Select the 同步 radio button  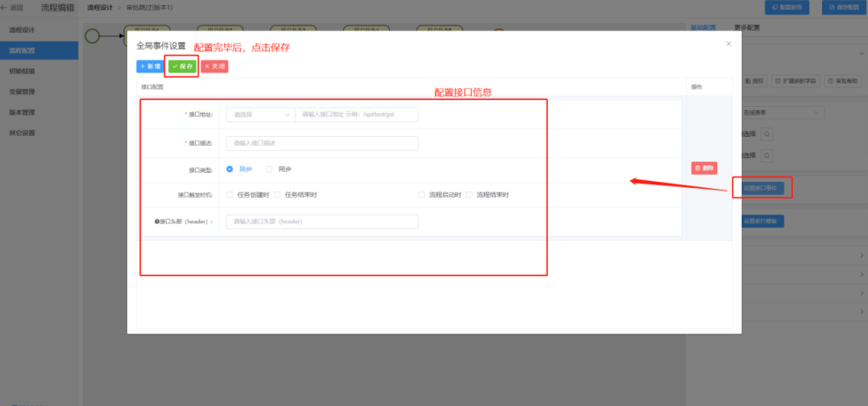tap(269, 169)
